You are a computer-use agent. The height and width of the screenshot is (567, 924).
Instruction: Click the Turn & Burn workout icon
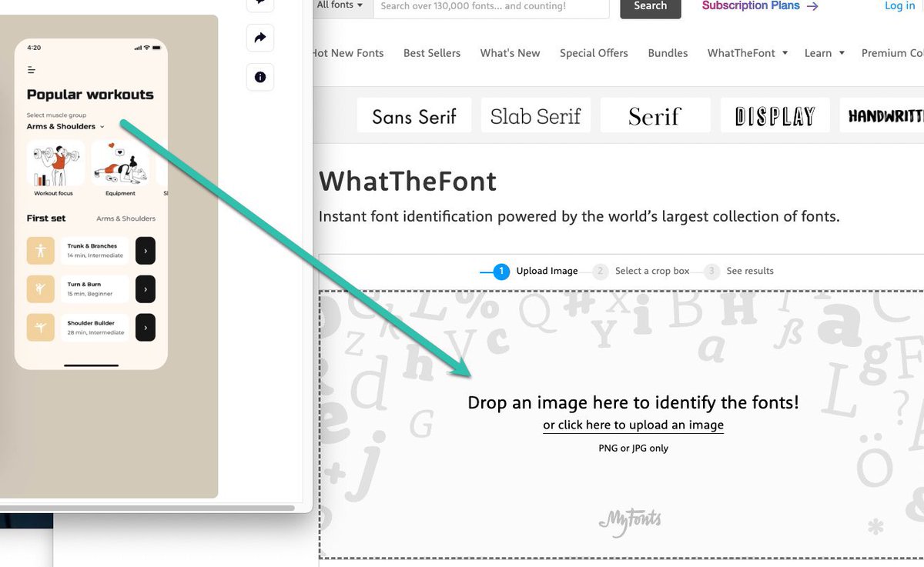40,289
